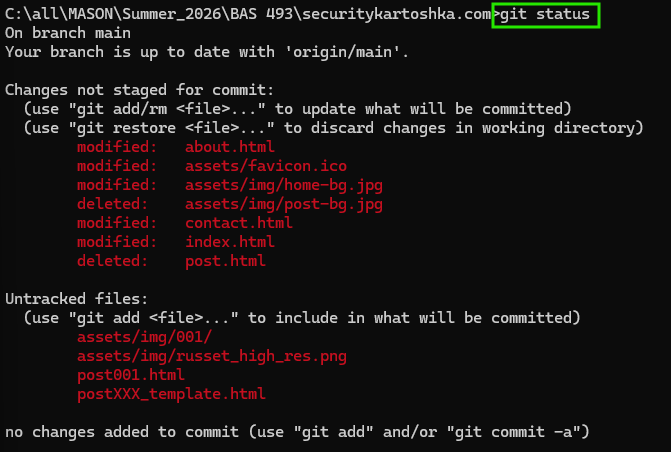
Task: Select the contact.html file name
Action: 239,223
